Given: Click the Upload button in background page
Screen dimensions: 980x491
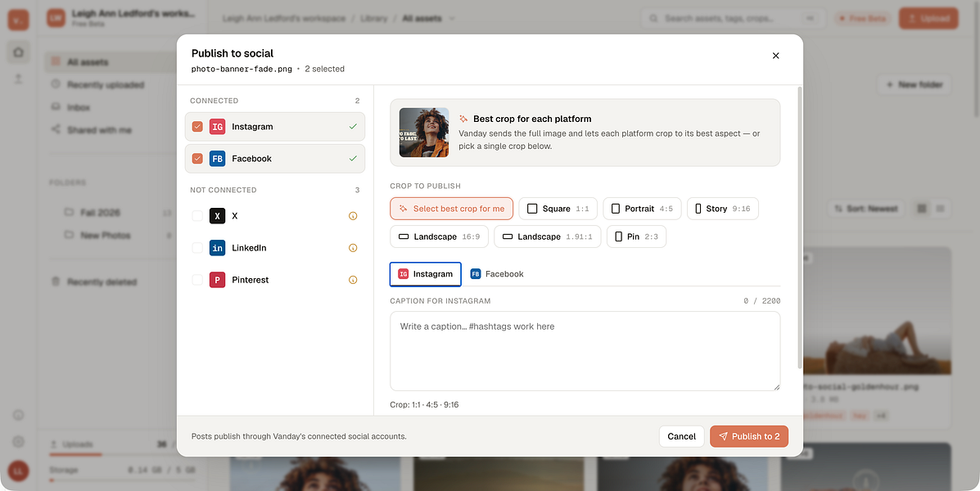Looking at the screenshot, I should (x=928, y=19).
